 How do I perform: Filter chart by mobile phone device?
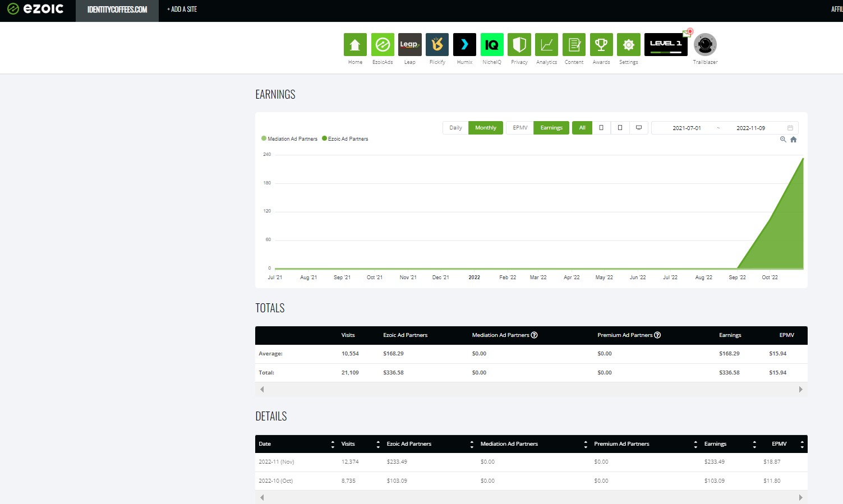(601, 128)
